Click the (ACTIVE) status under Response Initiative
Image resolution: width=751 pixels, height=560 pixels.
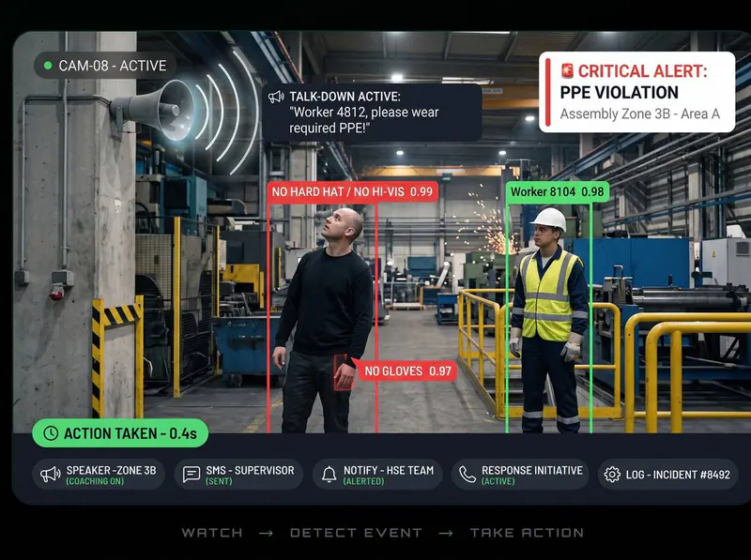pos(498,481)
